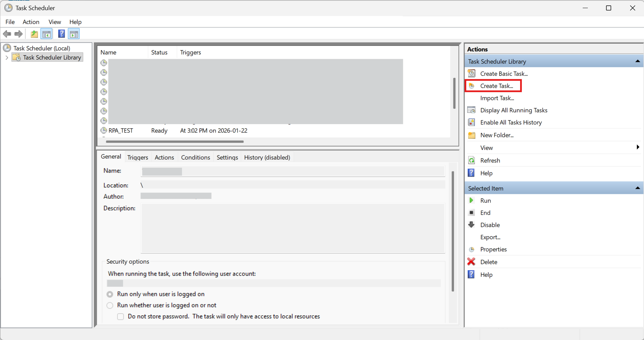This screenshot has width=644, height=340.
Task: Click Display All Running Tasks text
Action: (514, 110)
